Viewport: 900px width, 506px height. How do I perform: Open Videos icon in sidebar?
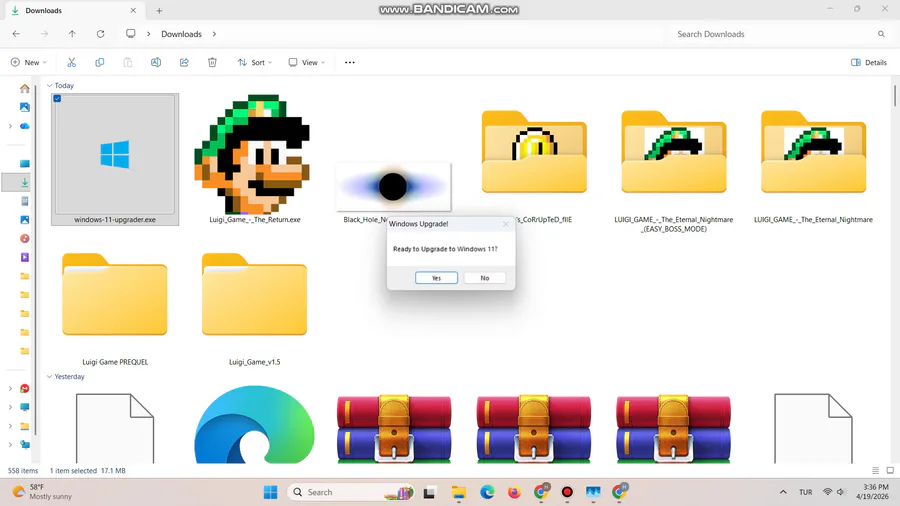(x=25, y=257)
